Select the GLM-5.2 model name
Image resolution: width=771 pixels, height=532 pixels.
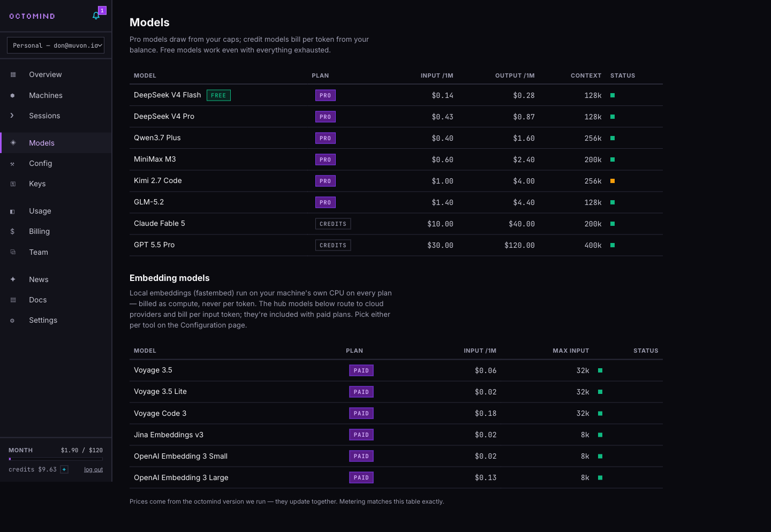[149, 202]
